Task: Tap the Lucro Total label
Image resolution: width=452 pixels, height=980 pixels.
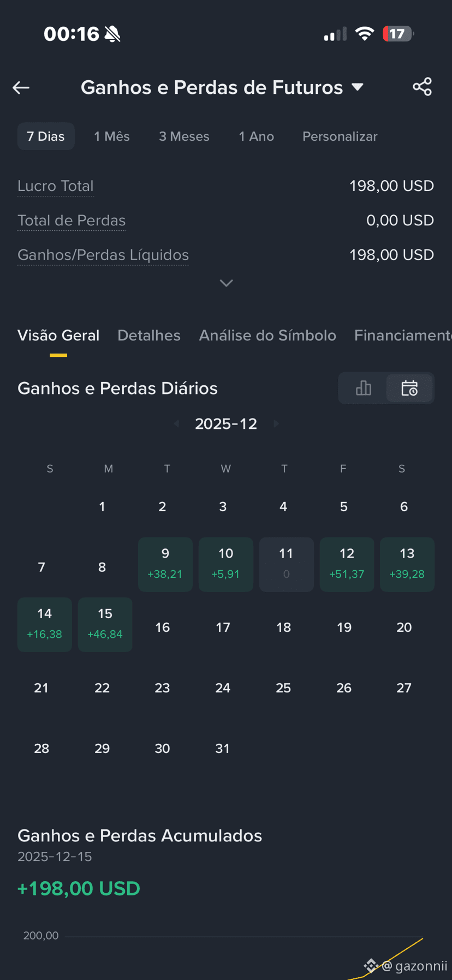Action: point(56,186)
